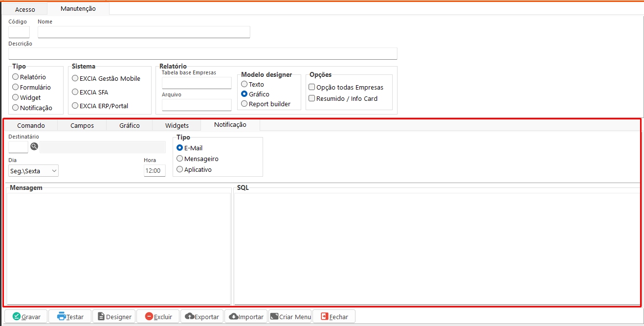644x326 pixels.
Task: Click the Gravar button with green checkmark
Action: (26, 317)
